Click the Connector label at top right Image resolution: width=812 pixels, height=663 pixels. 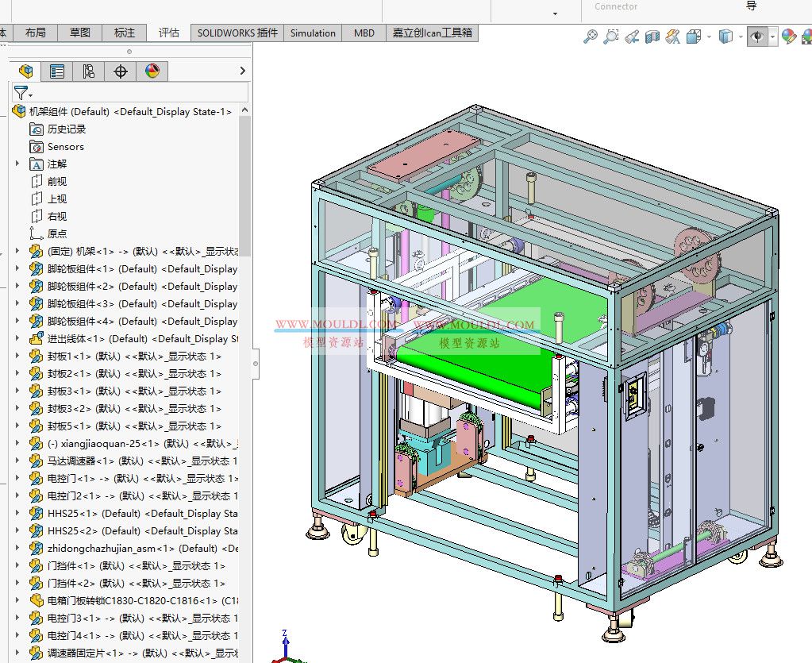(615, 6)
